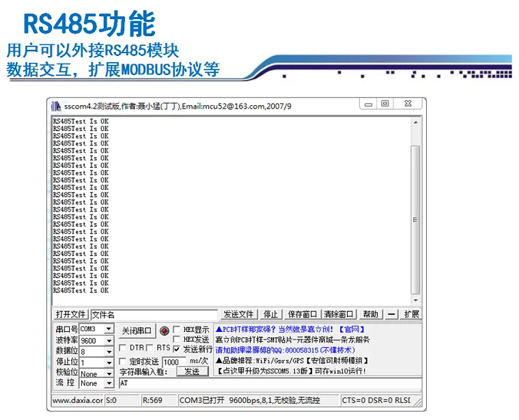The width and height of the screenshot is (519, 420).
Task: Click the QQ:800058315 link
Action: coord(285,350)
